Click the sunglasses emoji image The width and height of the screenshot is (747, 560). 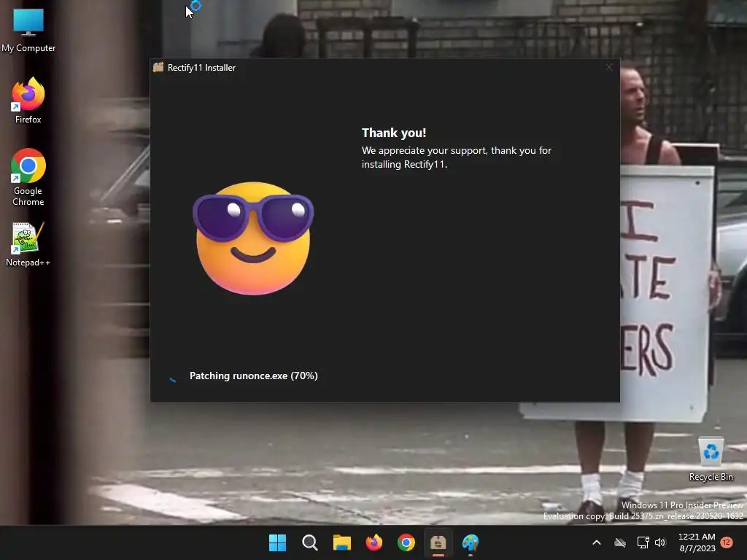click(253, 238)
